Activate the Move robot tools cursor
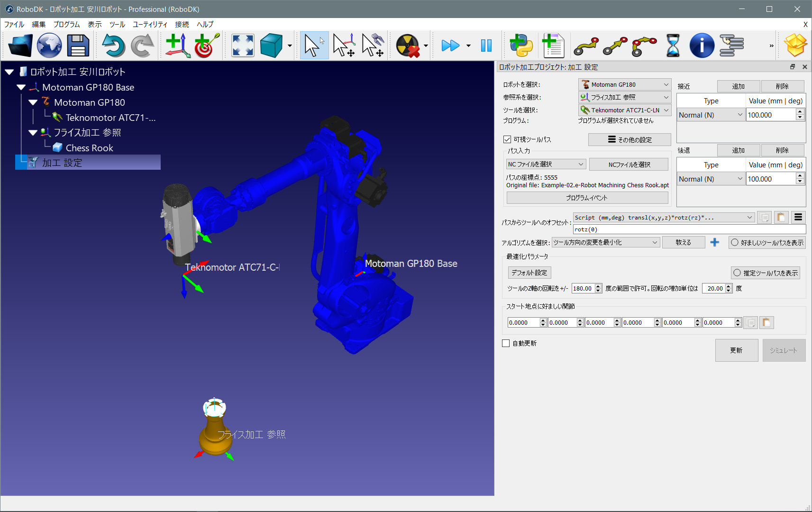Image resolution: width=812 pixels, height=512 pixels. click(373, 46)
